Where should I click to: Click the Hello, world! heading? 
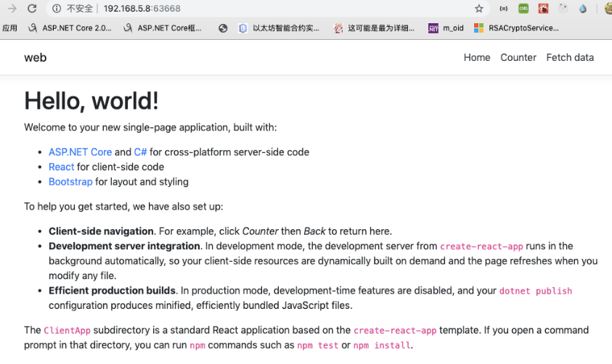click(x=91, y=101)
